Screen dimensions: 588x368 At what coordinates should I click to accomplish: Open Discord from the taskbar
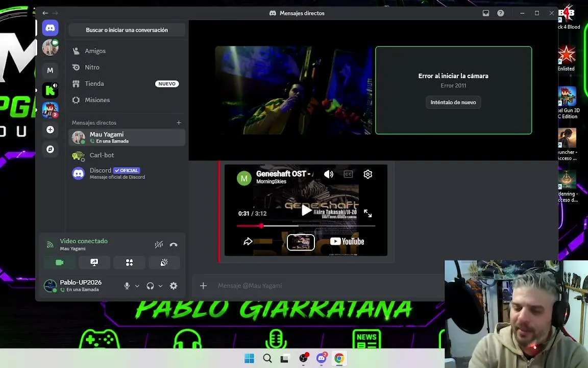(322, 358)
